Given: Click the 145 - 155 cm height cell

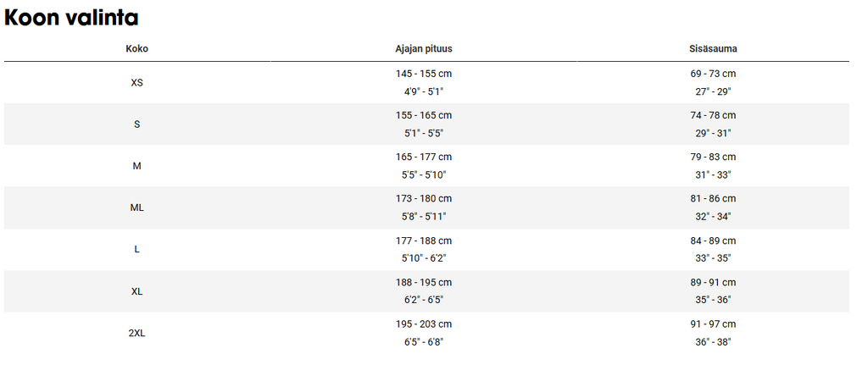Looking at the screenshot, I should click(x=424, y=74).
